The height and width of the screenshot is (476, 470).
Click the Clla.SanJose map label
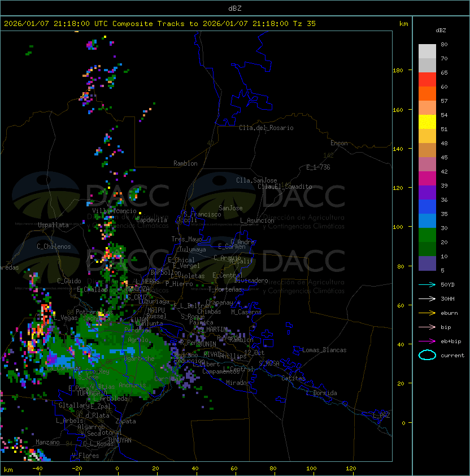(256, 180)
